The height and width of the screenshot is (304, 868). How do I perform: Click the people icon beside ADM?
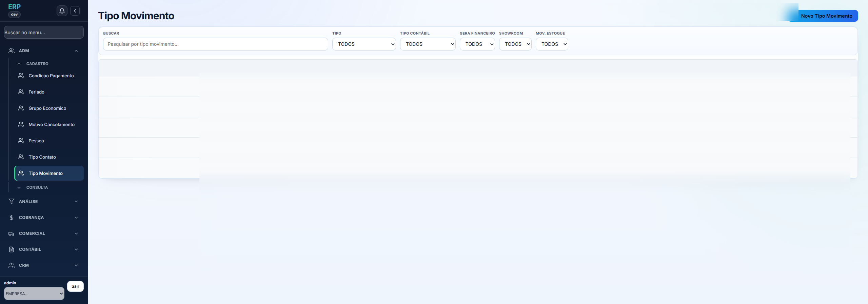click(x=12, y=51)
